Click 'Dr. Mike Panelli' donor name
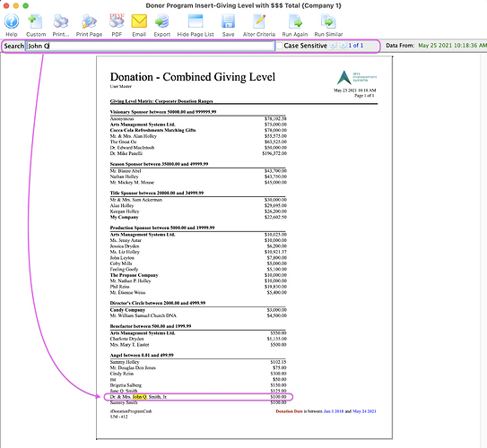487x448 pixels. (126, 153)
